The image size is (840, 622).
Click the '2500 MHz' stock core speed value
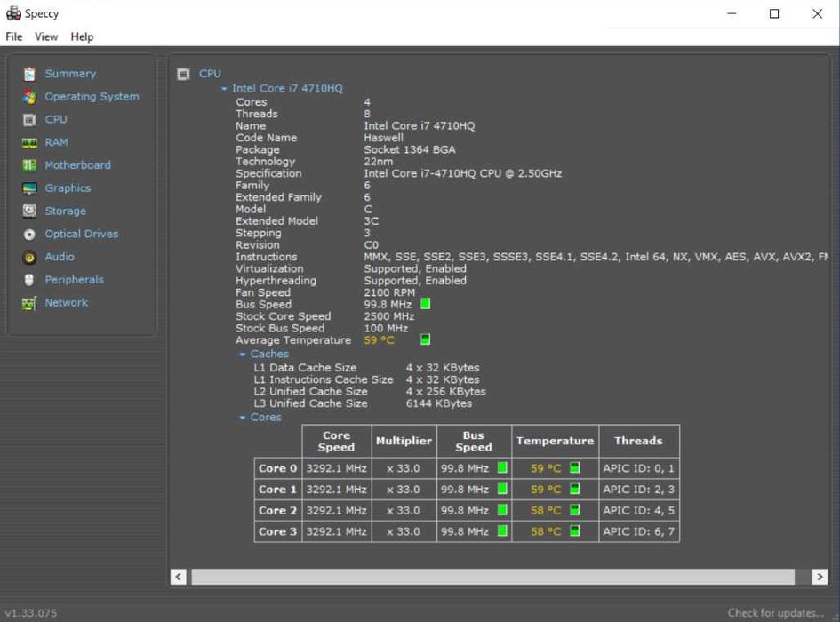pyautogui.click(x=389, y=316)
